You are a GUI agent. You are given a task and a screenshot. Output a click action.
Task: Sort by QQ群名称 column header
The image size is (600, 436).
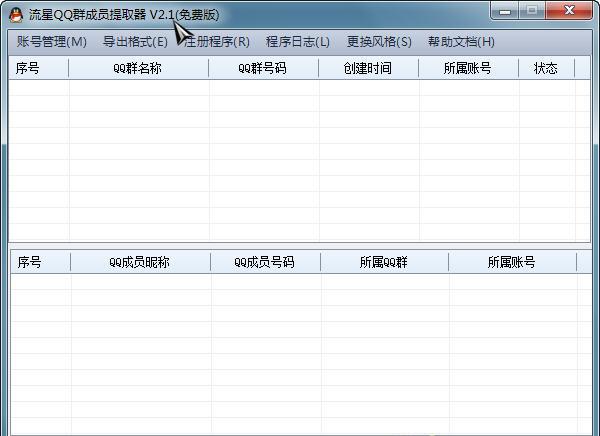tap(138, 69)
